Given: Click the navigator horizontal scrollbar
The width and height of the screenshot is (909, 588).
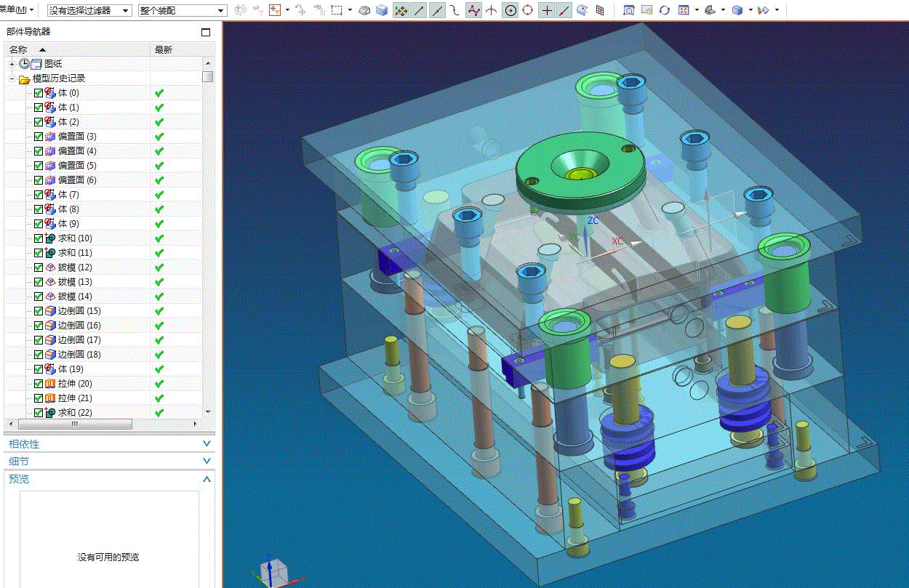Looking at the screenshot, I should coord(75,424).
